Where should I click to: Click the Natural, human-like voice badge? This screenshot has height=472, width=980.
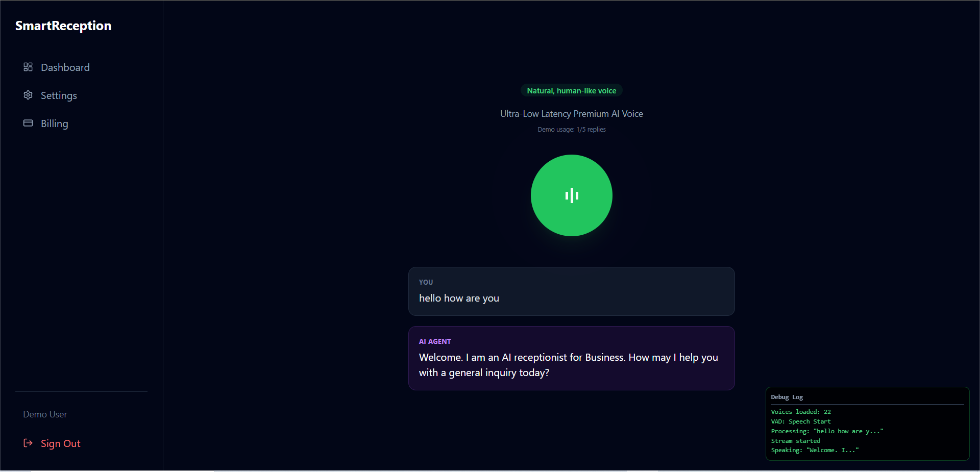coord(571,90)
